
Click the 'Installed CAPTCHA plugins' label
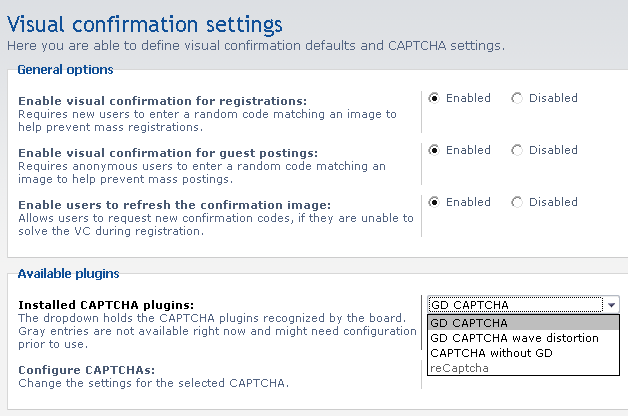point(105,304)
